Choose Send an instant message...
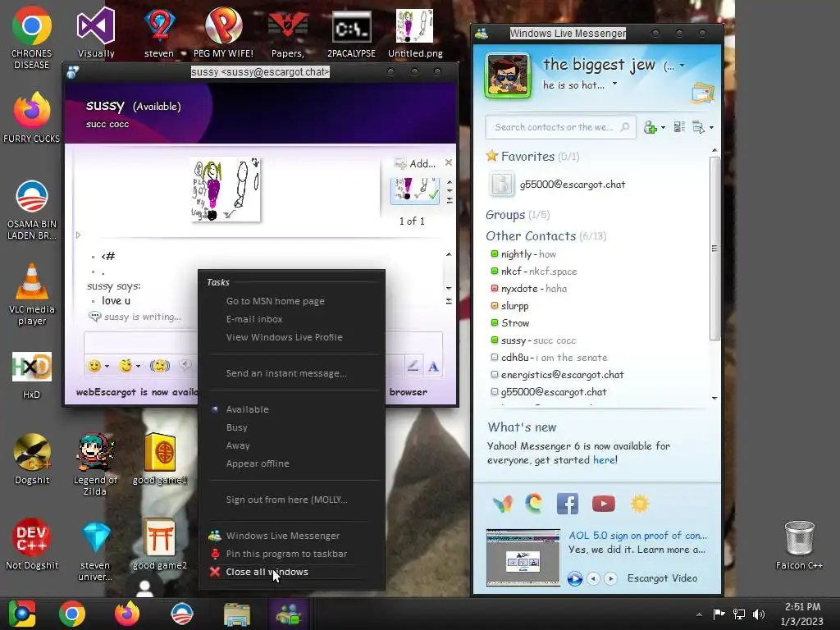This screenshot has height=630, width=840. click(x=286, y=373)
